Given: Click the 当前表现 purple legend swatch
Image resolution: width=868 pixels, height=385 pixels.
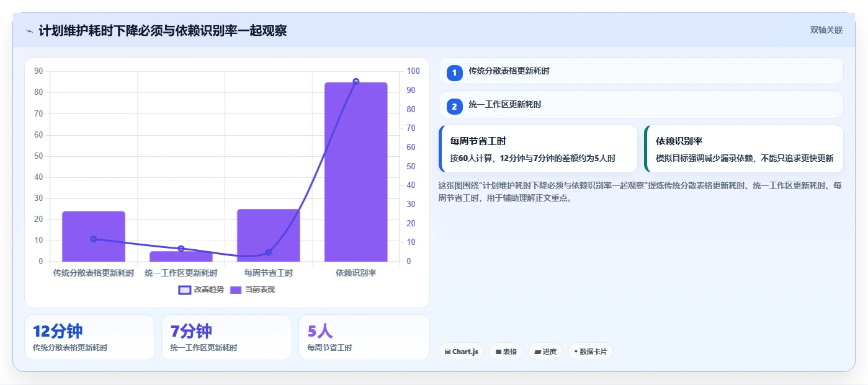Looking at the screenshot, I should [x=236, y=290].
